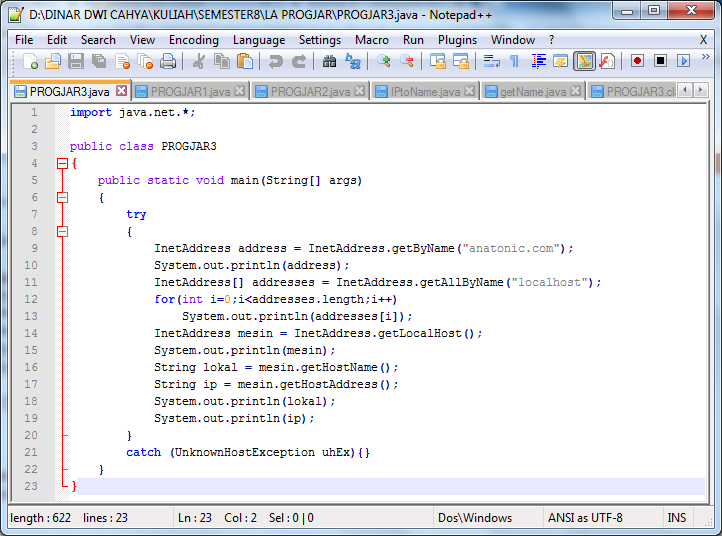Viewport: 722px width, 536px height.
Task: Open the Macro menu
Action: pyautogui.click(x=372, y=40)
